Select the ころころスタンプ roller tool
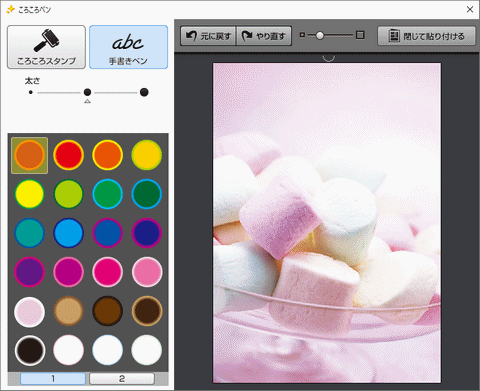Screen dimensions: 480x391 pyautogui.click(x=46, y=47)
